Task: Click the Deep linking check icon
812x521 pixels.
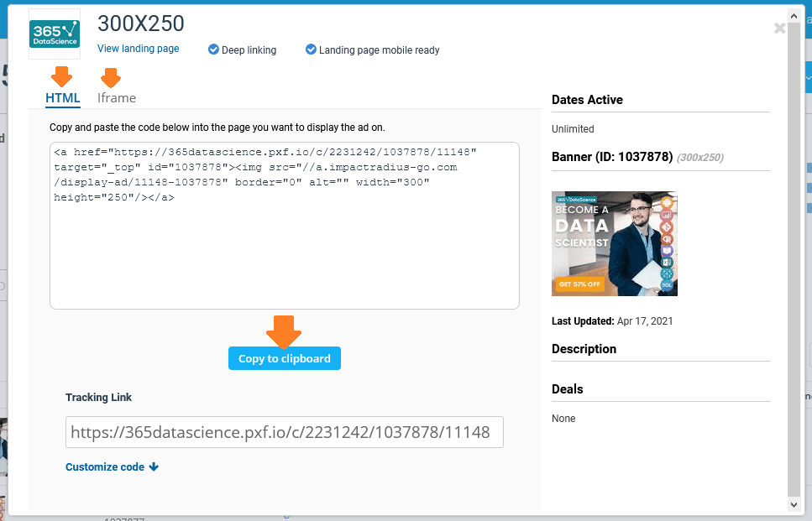Action: pyautogui.click(x=213, y=49)
